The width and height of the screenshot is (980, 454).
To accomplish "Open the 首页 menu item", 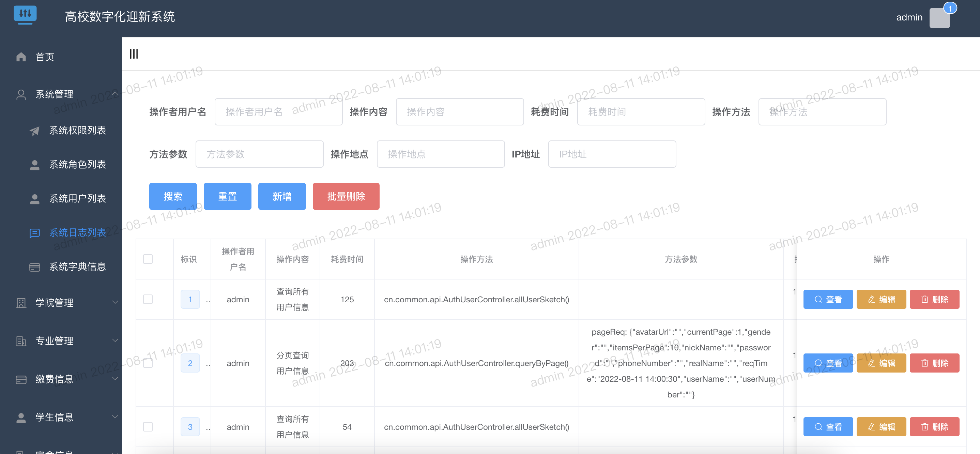I will (x=61, y=57).
